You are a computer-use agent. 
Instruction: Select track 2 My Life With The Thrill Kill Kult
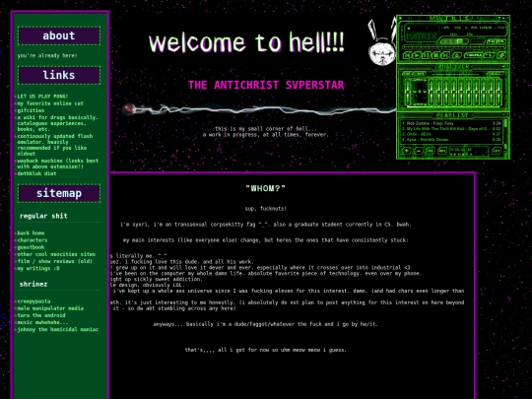451,129
